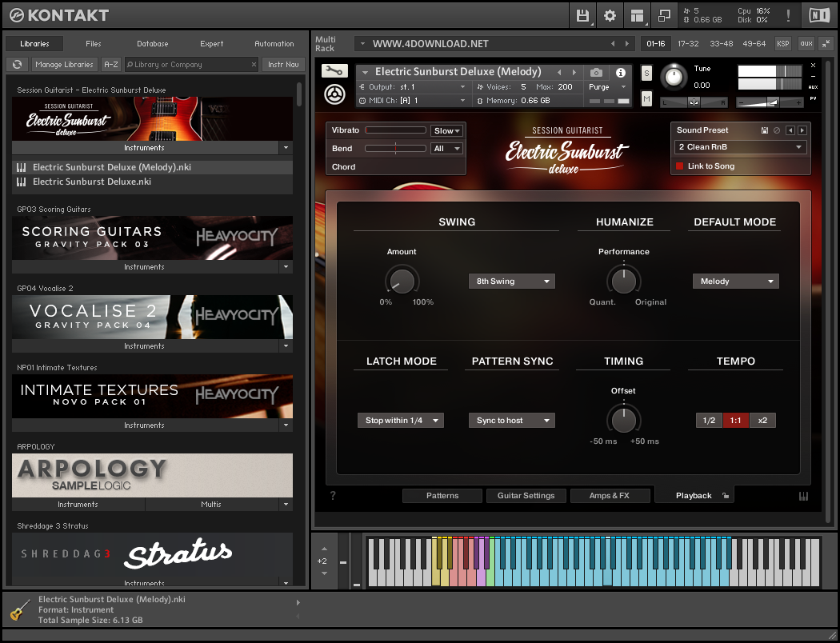
Task: Click keyboard icon at bottom right of instrument
Action: (803, 497)
